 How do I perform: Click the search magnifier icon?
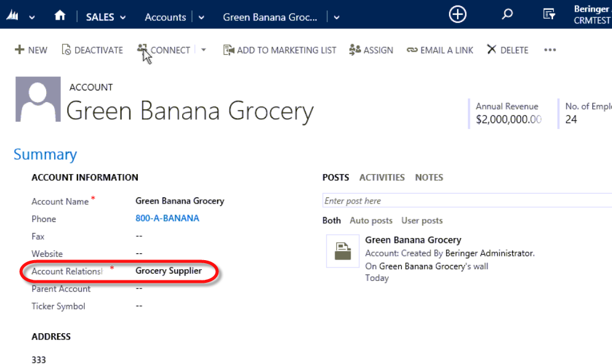[x=507, y=15]
